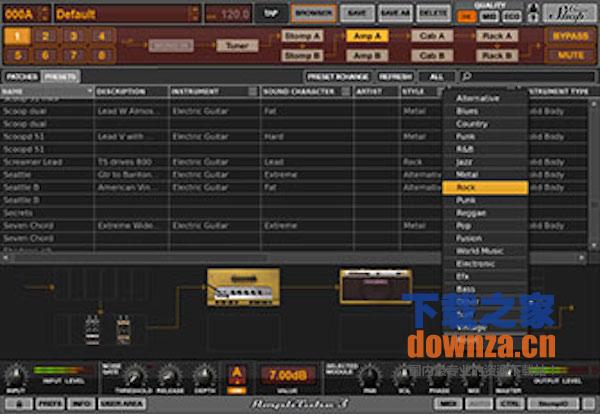Choose Country from the style list
This screenshot has height=414, width=600.
pyautogui.click(x=485, y=124)
